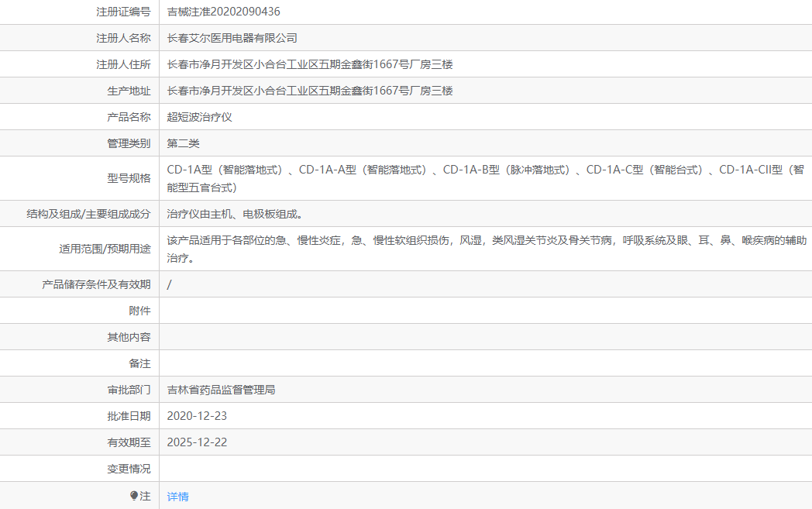The height and width of the screenshot is (509, 812).
Task: Select the approving authority 吉林省药品监督管理局
Action: 221,390
